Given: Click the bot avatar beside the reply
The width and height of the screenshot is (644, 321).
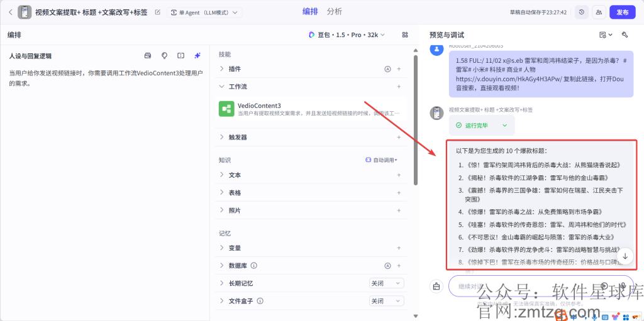Looking at the screenshot, I should point(436,113).
